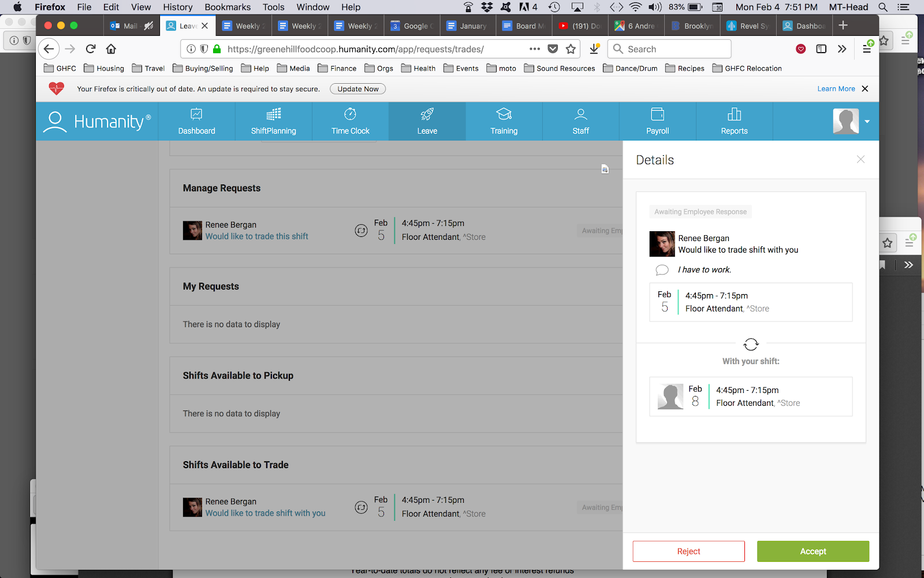Open the Housing bookmarks folder
Viewport: 924px width, 578px height.
pyautogui.click(x=104, y=68)
